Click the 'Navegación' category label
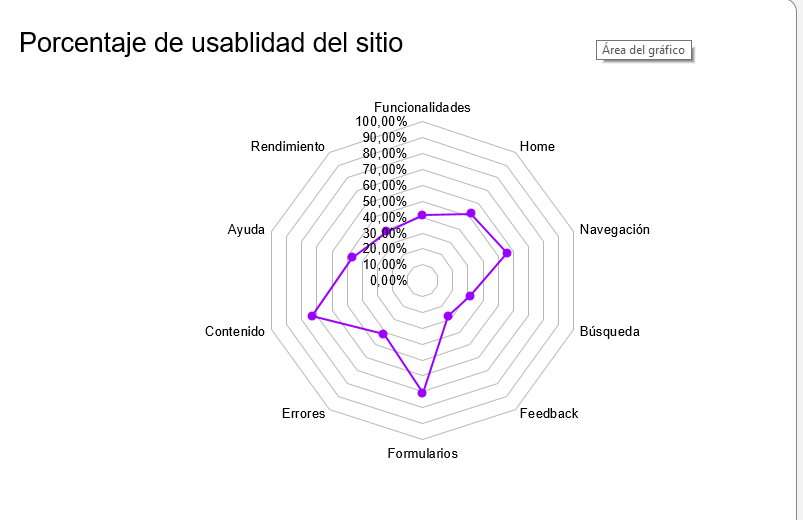The width and height of the screenshot is (803, 520). tap(614, 230)
